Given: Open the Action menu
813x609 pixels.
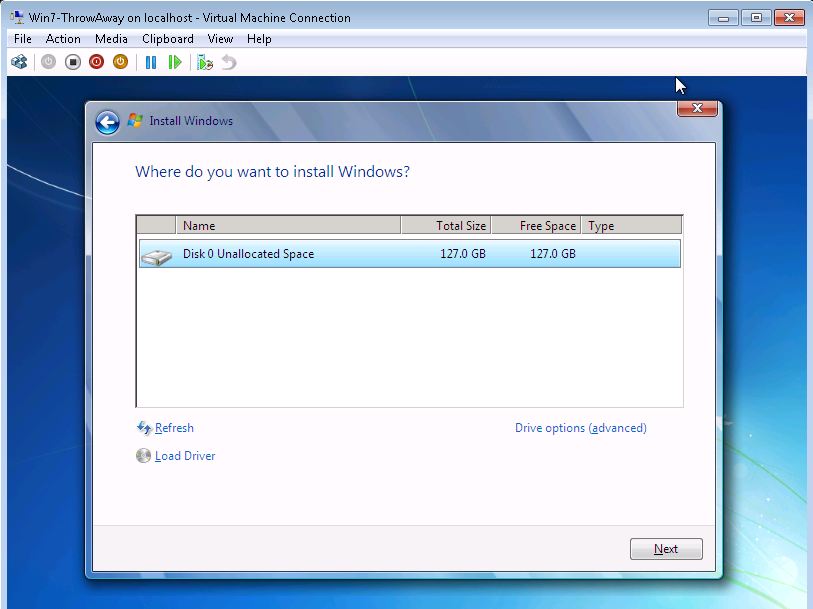Looking at the screenshot, I should point(63,39).
